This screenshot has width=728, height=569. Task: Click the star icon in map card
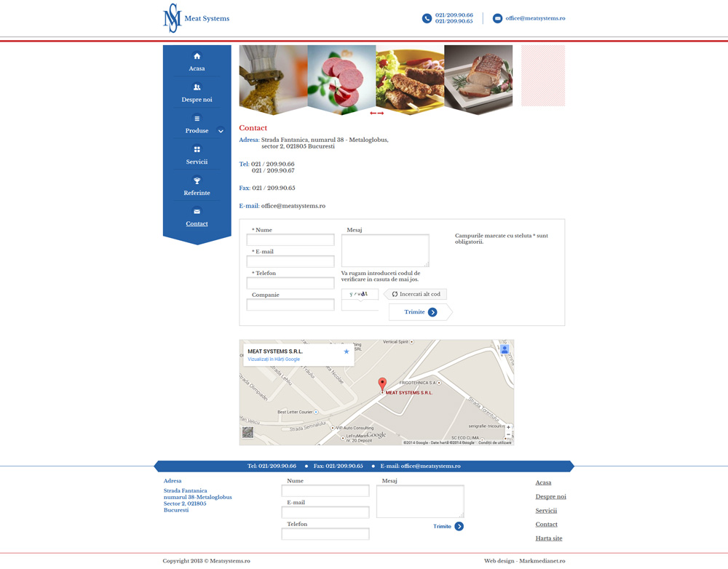[x=347, y=351]
